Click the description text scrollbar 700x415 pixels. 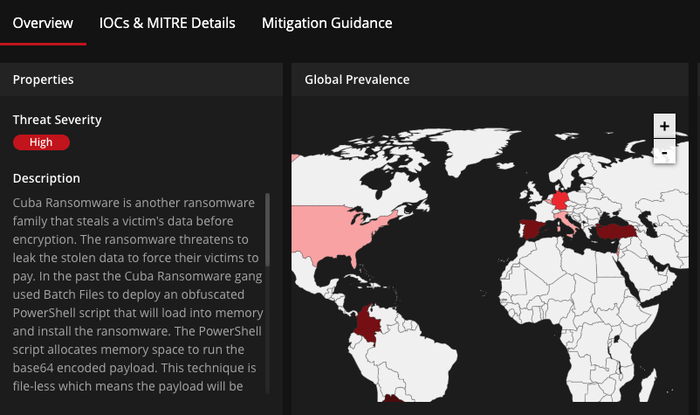(x=267, y=229)
